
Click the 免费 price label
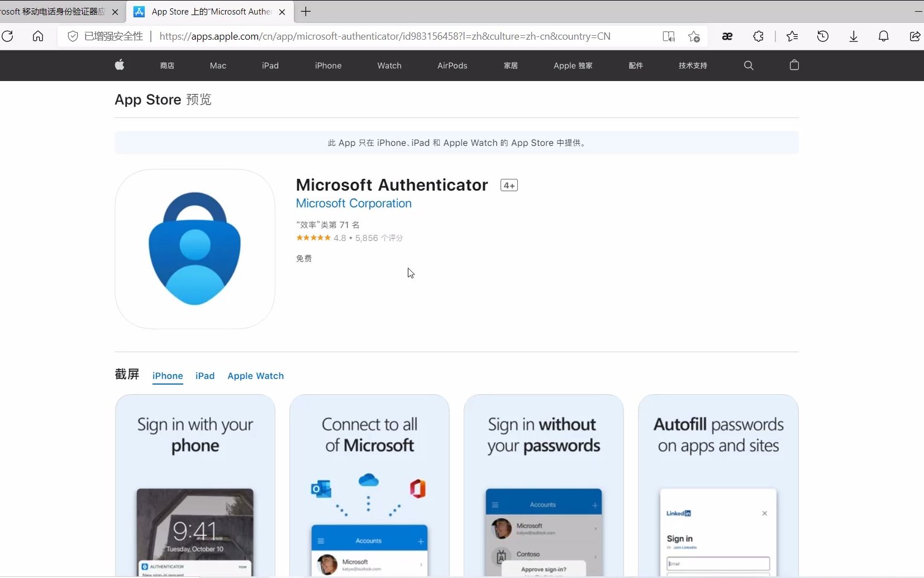(304, 258)
